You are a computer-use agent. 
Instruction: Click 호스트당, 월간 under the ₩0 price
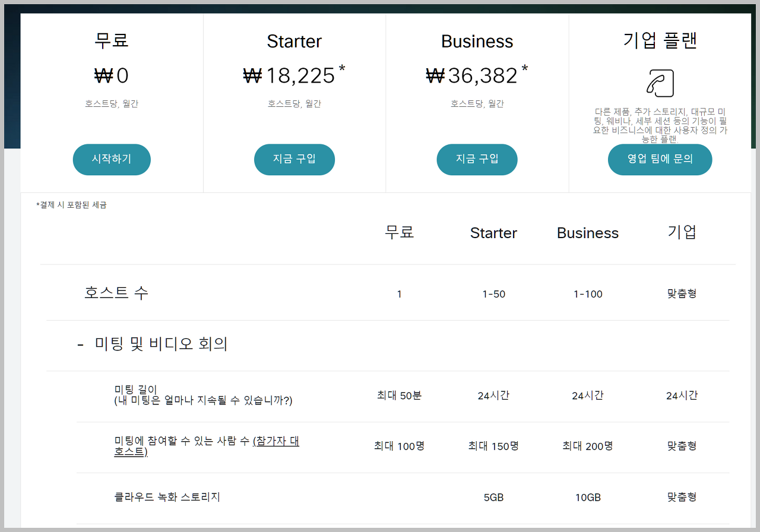pyautogui.click(x=112, y=104)
